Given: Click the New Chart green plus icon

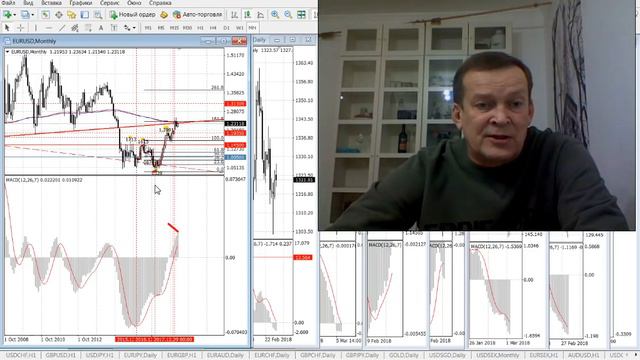Looking at the screenshot, I should point(7,15).
